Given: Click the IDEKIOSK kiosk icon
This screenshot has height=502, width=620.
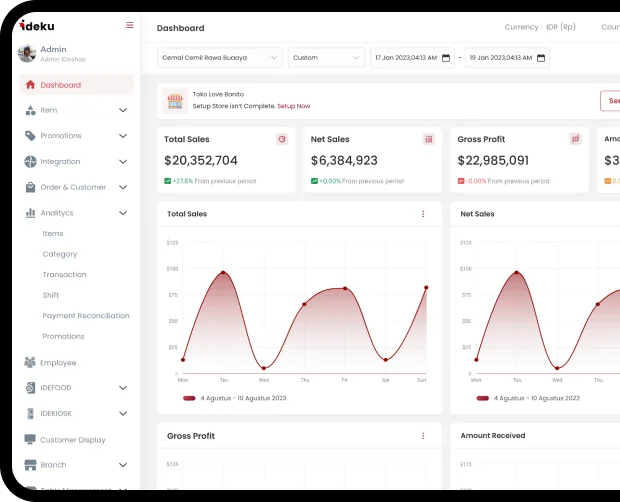Looking at the screenshot, I should click(x=30, y=413).
